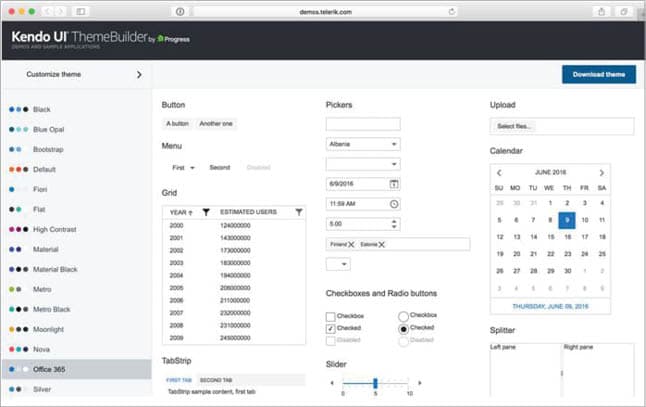Go to previous month in calendar
The width and height of the screenshot is (646, 407).
tap(499, 172)
